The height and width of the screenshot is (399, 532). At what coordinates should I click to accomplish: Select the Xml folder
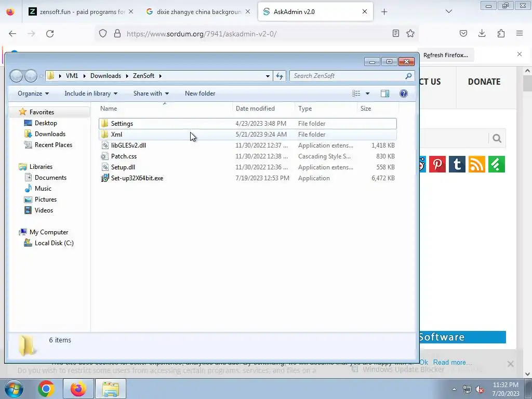(248, 135)
